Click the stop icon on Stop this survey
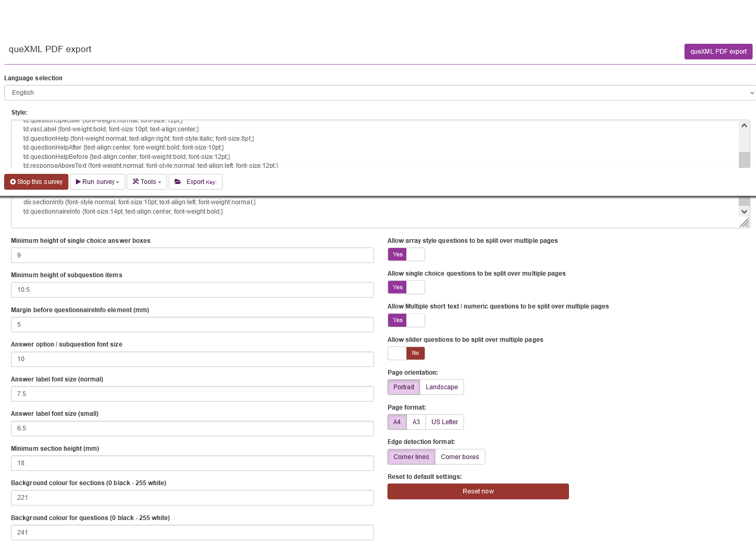Viewport: 756px width, 544px height. click(x=13, y=182)
